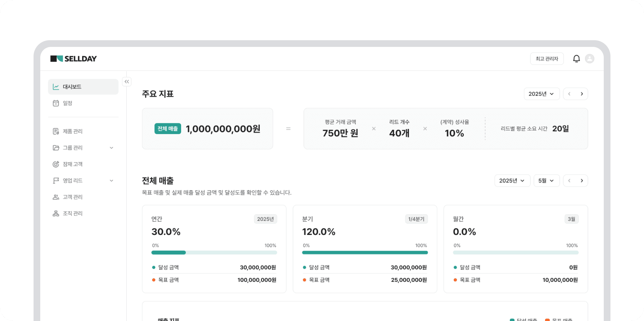This screenshot has width=644, height=321.
Task: Click the 고객 관리 people icon
Action: [56, 197]
